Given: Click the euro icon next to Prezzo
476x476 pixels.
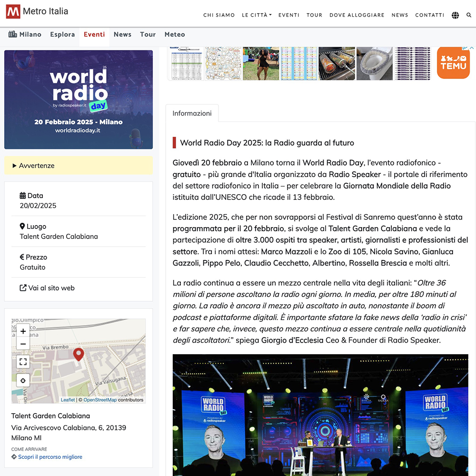Looking at the screenshot, I should [x=22, y=257].
